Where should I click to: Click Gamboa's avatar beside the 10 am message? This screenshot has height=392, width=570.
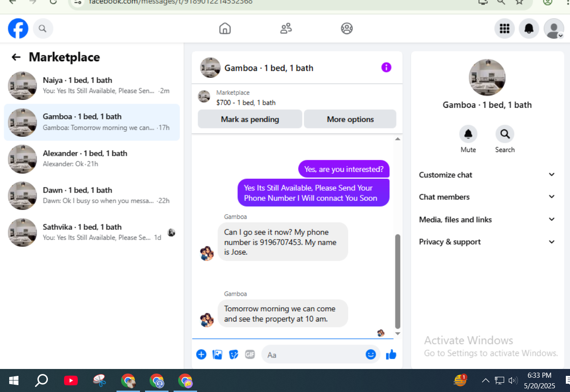207,320
